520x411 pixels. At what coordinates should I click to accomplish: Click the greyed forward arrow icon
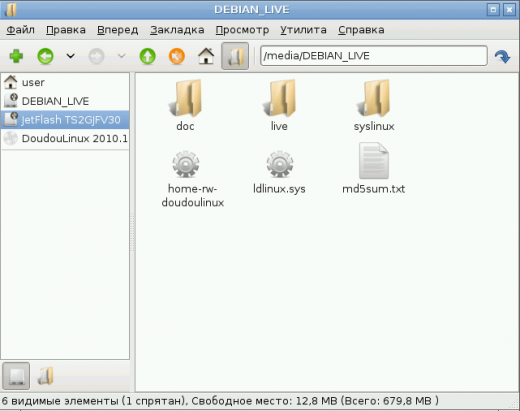point(97,56)
